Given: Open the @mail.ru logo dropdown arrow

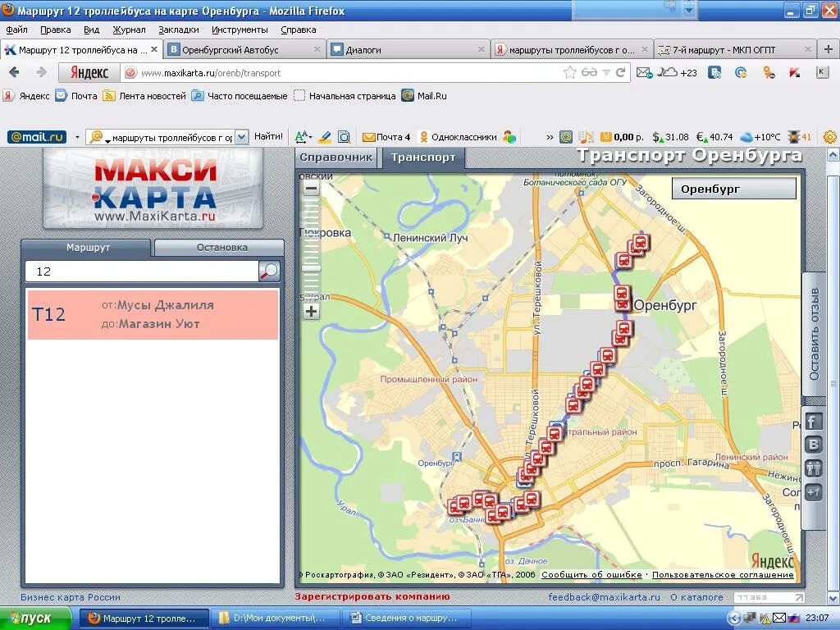Looking at the screenshot, I should pos(77,137).
